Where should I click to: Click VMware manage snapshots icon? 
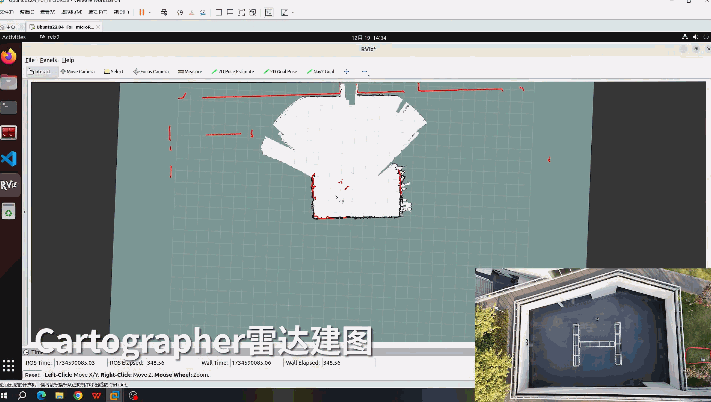(203, 12)
